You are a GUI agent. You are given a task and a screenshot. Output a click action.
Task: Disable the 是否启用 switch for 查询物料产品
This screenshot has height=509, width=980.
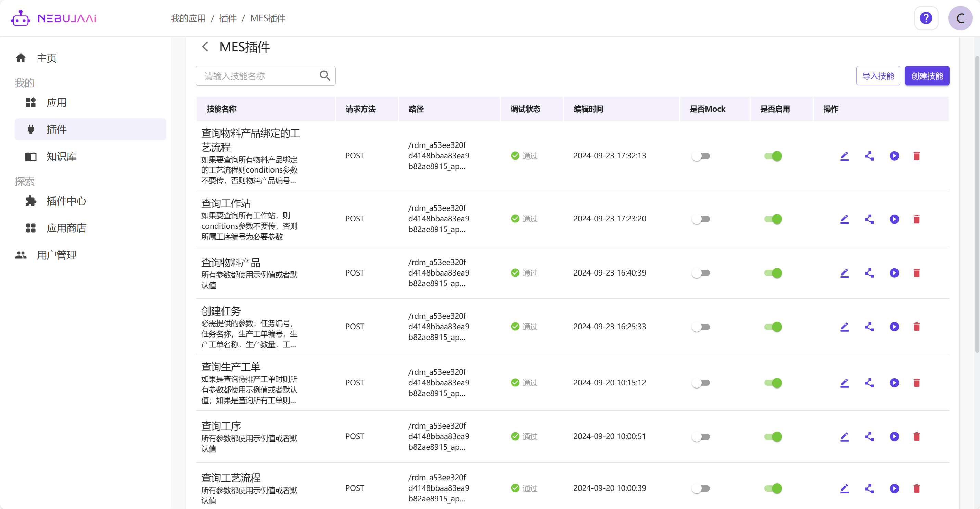click(773, 273)
